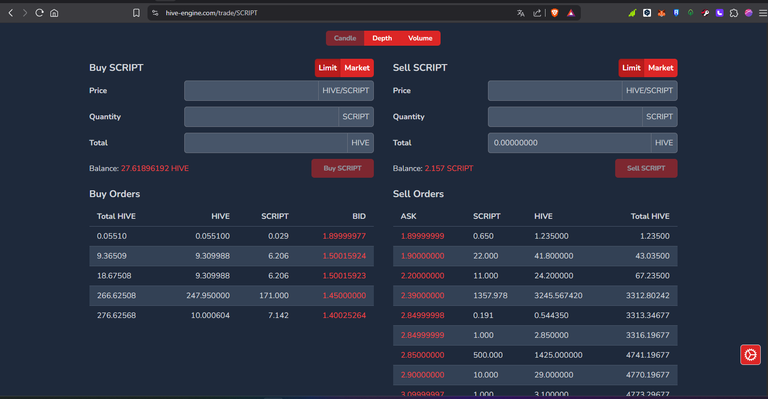Click the BID column header
The height and width of the screenshot is (399, 768).
pos(359,216)
